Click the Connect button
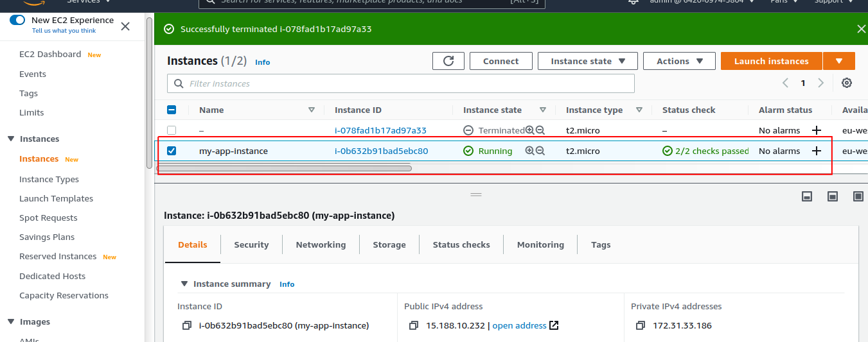Image resolution: width=868 pixels, height=342 pixels. [500, 61]
